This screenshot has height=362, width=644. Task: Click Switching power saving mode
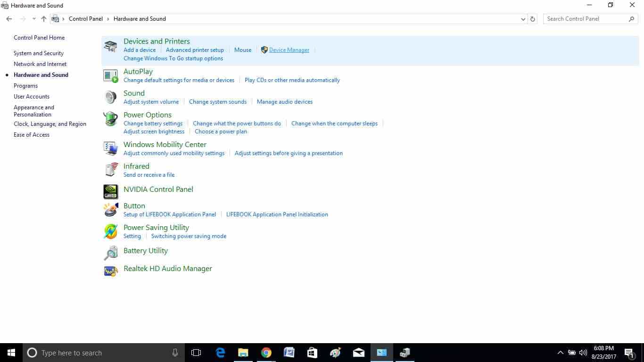(x=189, y=236)
